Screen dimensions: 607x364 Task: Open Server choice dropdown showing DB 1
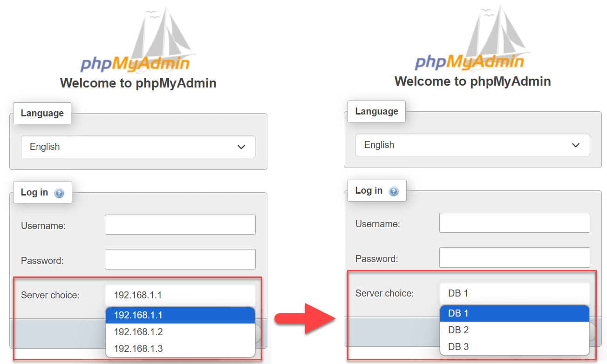point(515,293)
